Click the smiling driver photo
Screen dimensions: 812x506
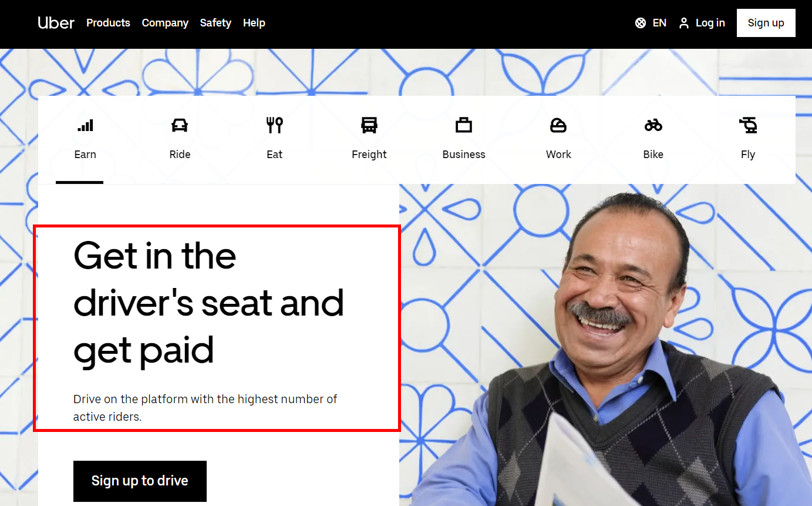[x=606, y=345]
